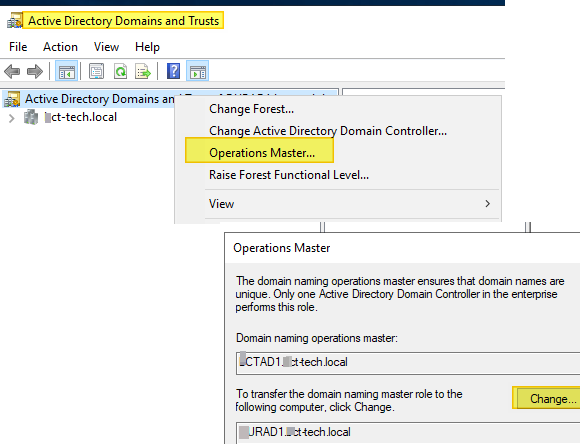Viewport: 580px width, 444px height.
Task: Toggle Show/Hide Action Pane toolbar icon
Action: [x=198, y=71]
